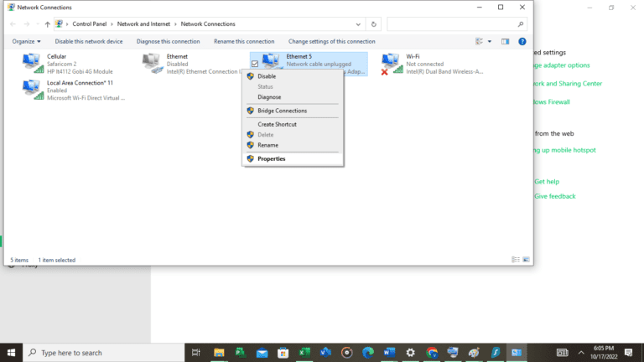Uncheck the Ethernet 5 selection checkbox
Image resolution: width=644 pixels, height=362 pixels.
pyautogui.click(x=255, y=64)
